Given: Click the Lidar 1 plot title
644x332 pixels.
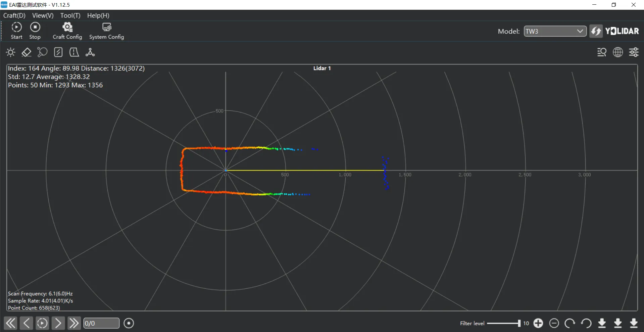Looking at the screenshot, I should tap(322, 68).
